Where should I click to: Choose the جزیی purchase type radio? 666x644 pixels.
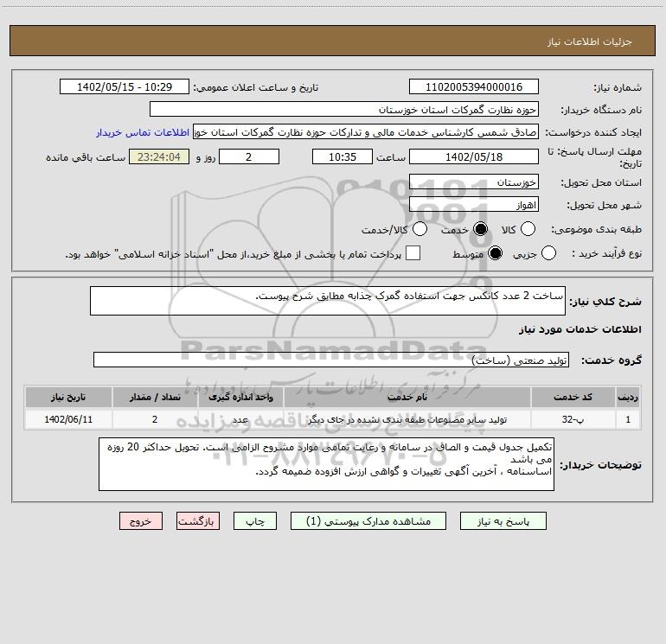[548, 253]
